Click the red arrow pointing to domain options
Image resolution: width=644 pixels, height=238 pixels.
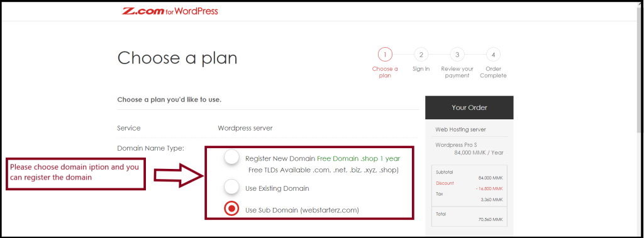[x=179, y=176]
